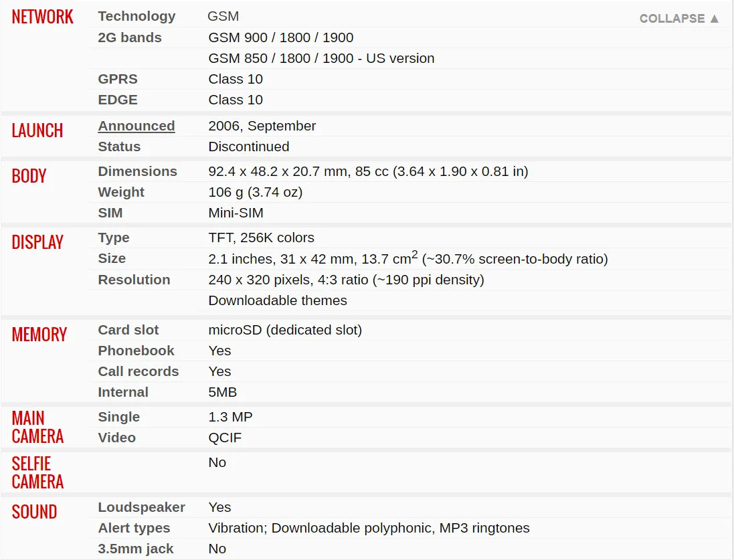
Task: Open the Announced link
Action: [x=136, y=126]
